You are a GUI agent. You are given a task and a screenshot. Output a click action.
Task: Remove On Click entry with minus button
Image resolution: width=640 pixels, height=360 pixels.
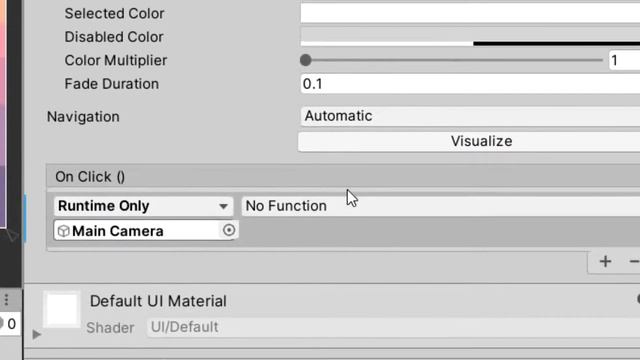tap(634, 262)
